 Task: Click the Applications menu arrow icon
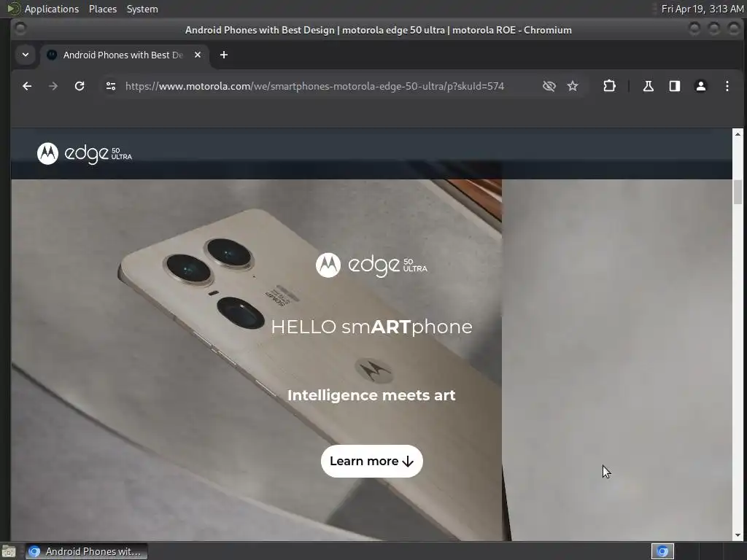(x=13, y=9)
